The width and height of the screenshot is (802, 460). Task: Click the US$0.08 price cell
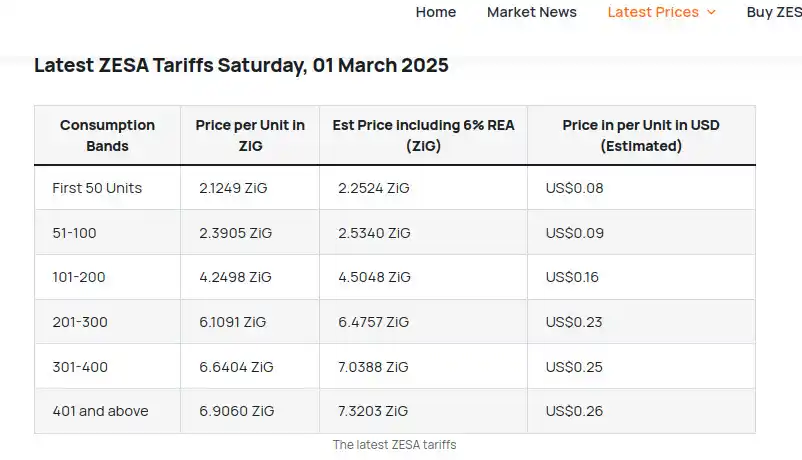[641, 188]
